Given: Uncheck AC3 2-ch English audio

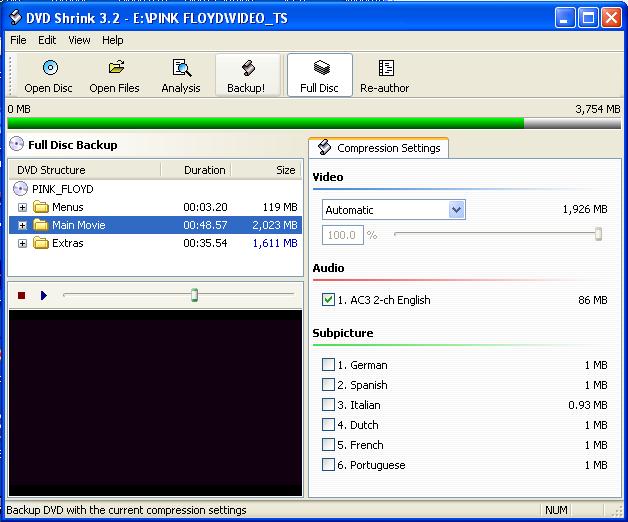Looking at the screenshot, I should point(328,300).
